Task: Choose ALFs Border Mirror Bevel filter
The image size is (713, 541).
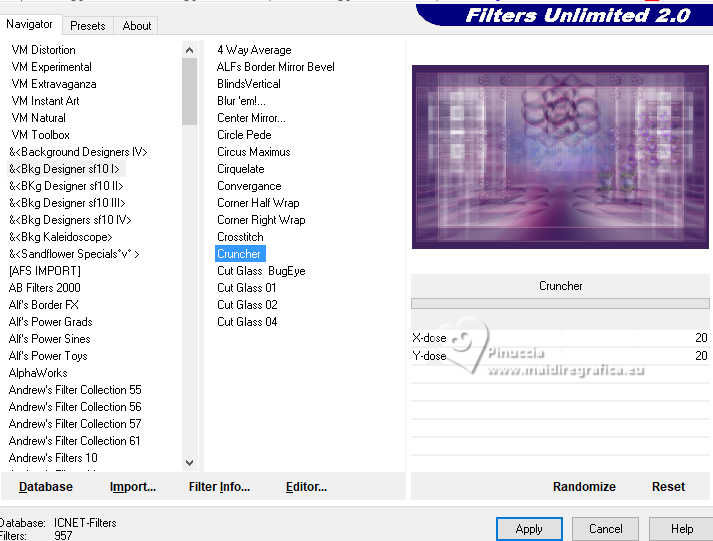Action: (x=276, y=67)
